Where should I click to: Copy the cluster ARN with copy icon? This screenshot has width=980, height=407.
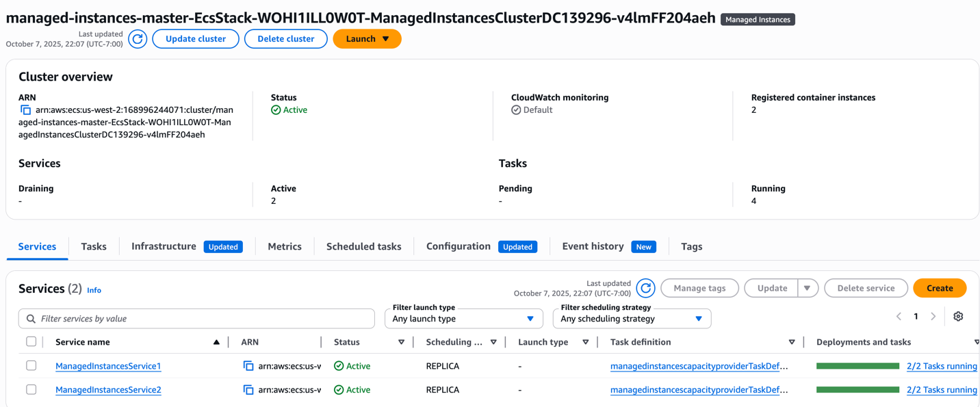pos(25,110)
